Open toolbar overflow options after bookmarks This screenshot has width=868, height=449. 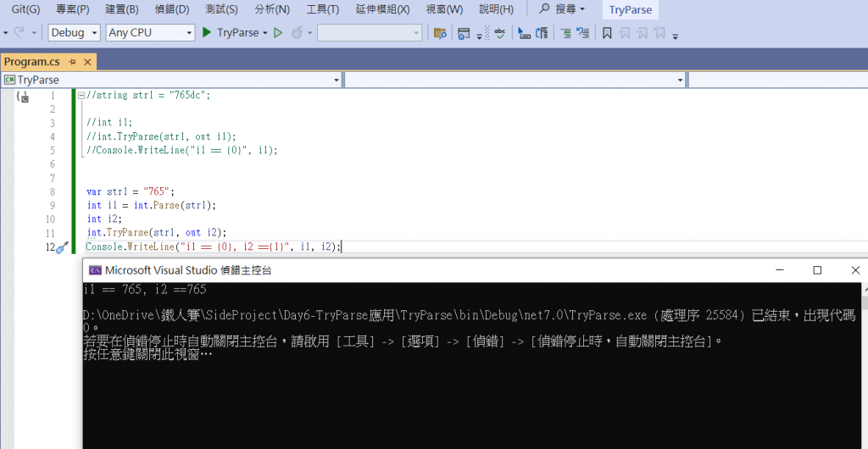tap(675, 36)
